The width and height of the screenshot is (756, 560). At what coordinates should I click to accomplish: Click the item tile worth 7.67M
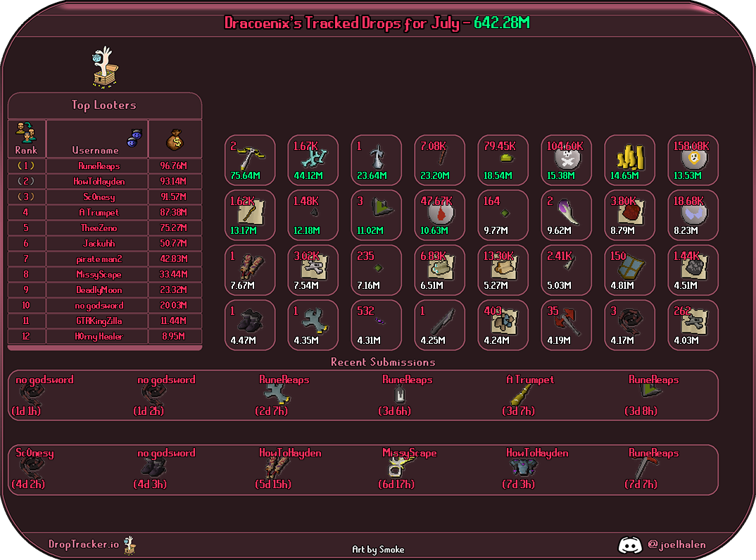tap(250, 270)
